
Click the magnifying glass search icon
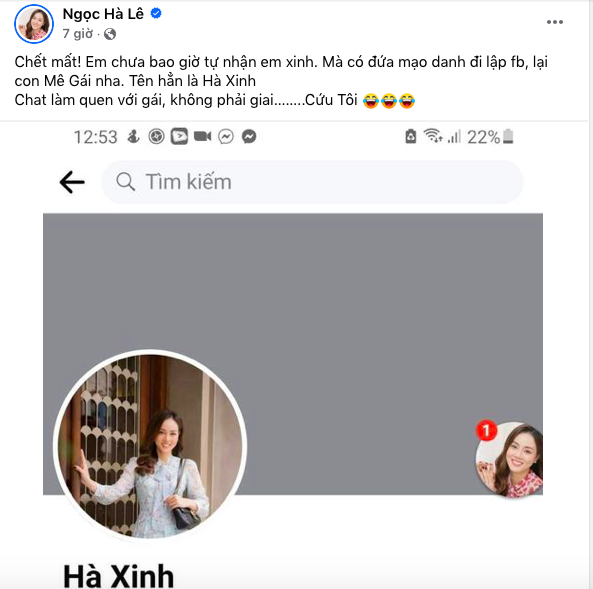(126, 182)
